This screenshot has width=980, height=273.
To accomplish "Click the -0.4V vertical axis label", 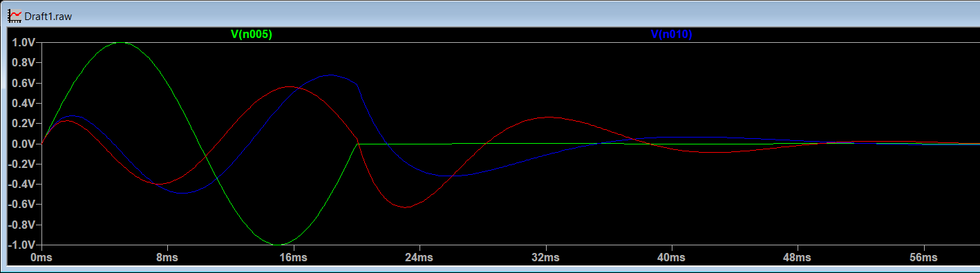I will [21, 185].
